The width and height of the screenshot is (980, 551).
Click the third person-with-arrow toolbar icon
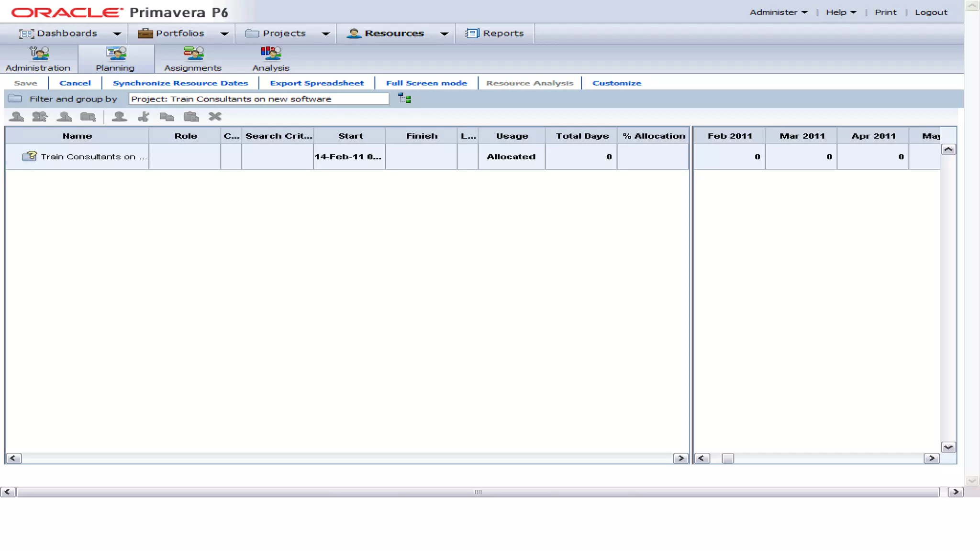click(64, 116)
